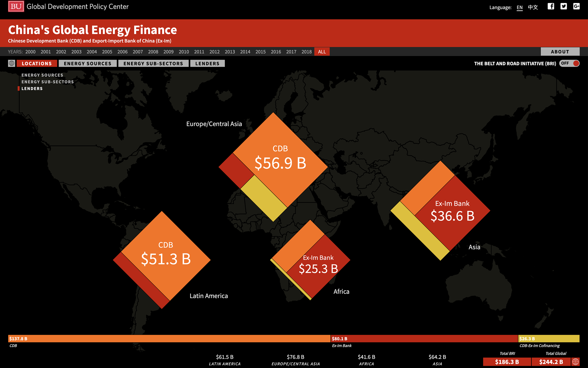Select year 2007
This screenshot has width=588, height=368.
point(138,52)
